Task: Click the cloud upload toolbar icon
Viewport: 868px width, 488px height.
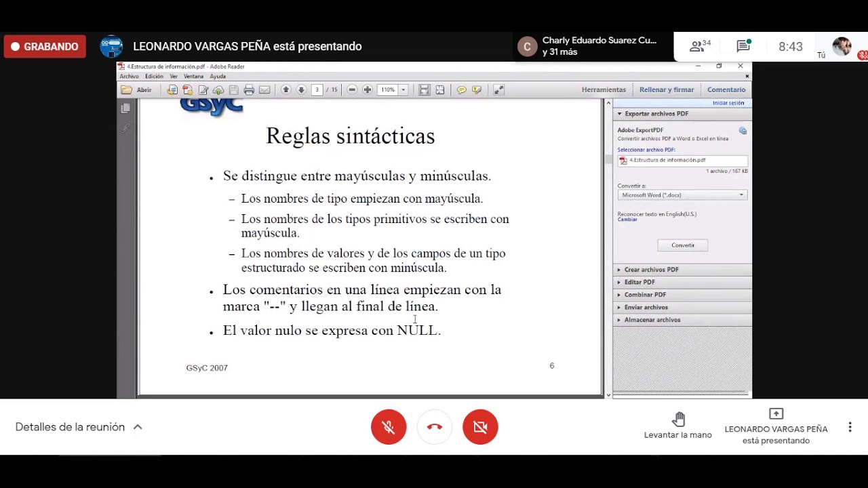Action: click(218, 89)
